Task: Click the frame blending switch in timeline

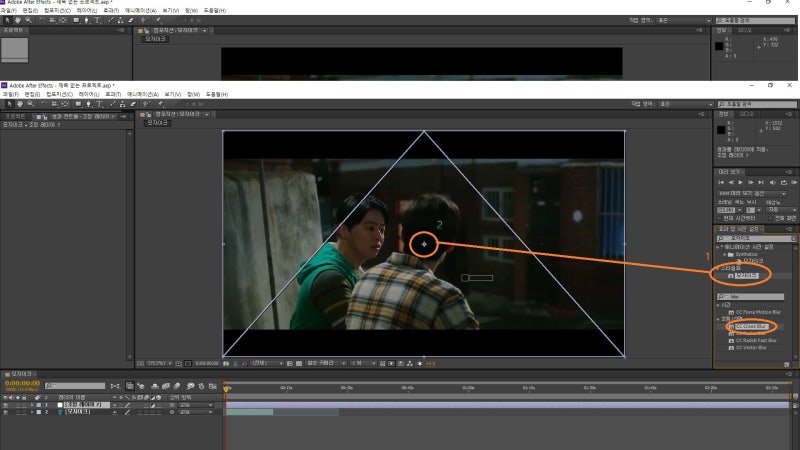Action: [166, 386]
